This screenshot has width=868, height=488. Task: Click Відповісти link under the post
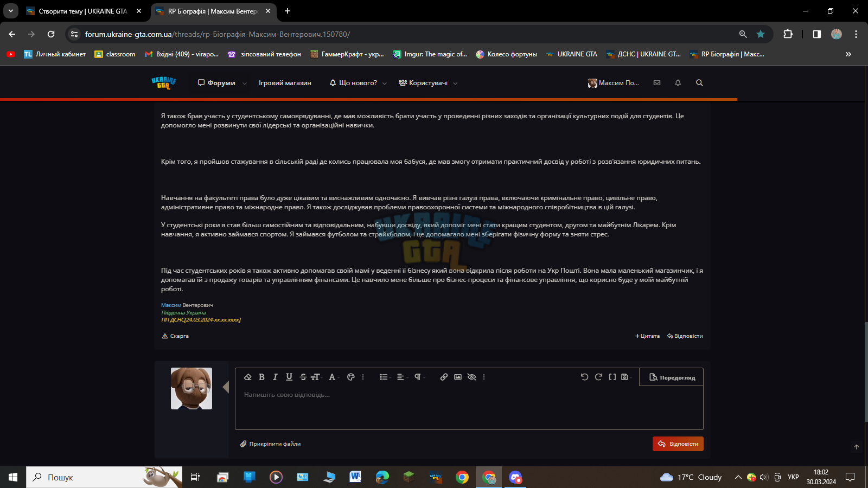click(685, 336)
